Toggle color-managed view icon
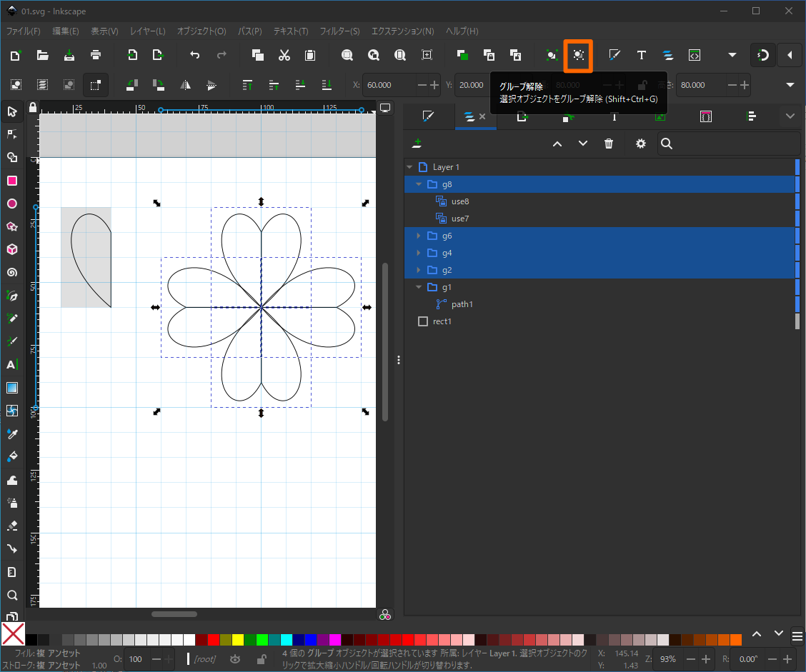 [385, 615]
